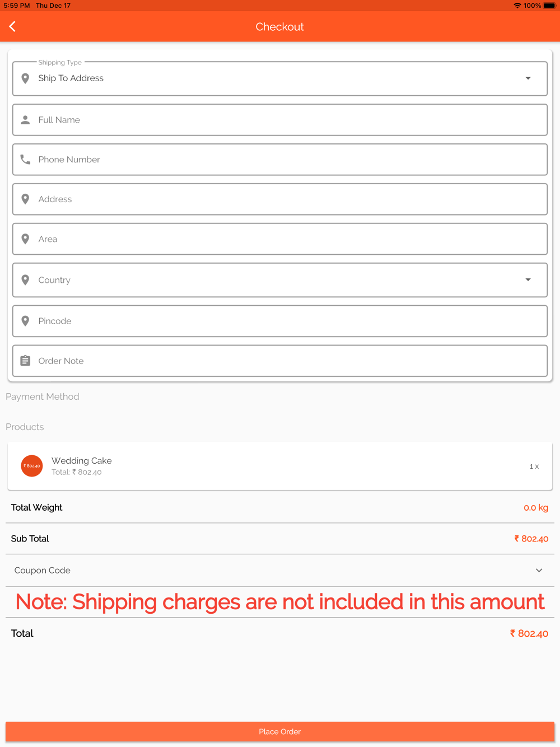Place the order using Place Order button
This screenshot has width=560, height=747.
[x=280, y=732]
